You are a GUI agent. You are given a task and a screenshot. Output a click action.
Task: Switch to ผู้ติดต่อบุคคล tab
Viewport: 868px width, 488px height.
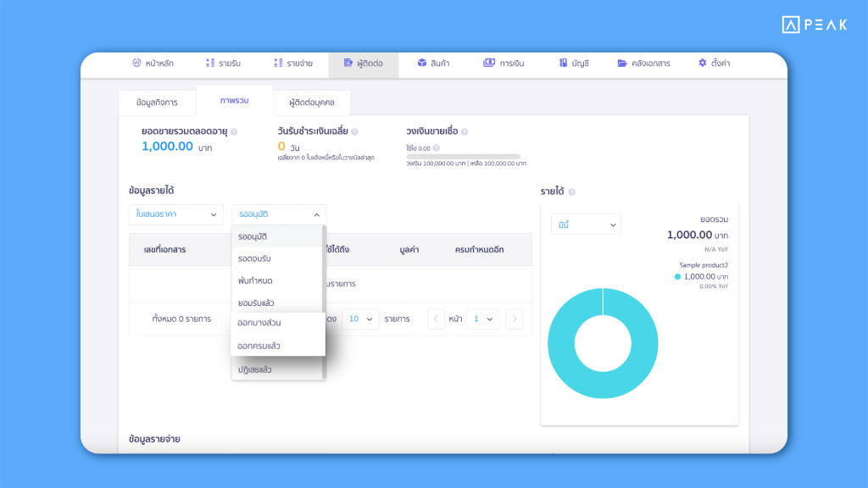312,103
